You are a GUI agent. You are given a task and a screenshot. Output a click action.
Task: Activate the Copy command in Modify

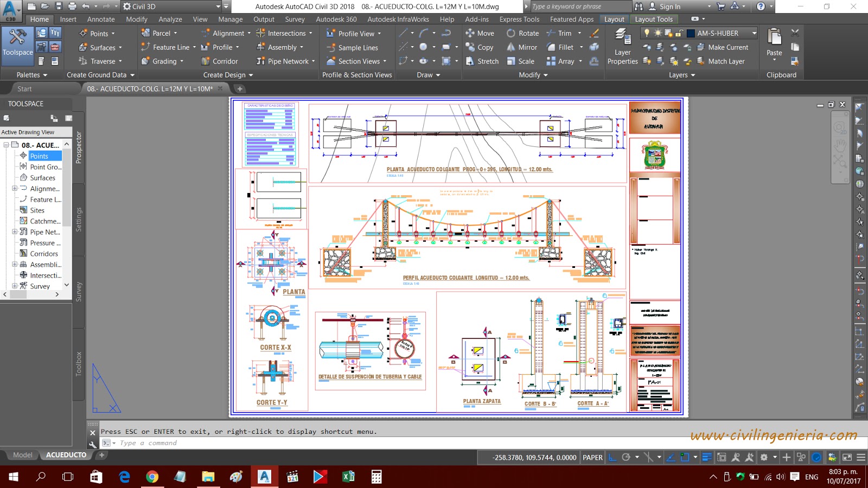[480, 47]
